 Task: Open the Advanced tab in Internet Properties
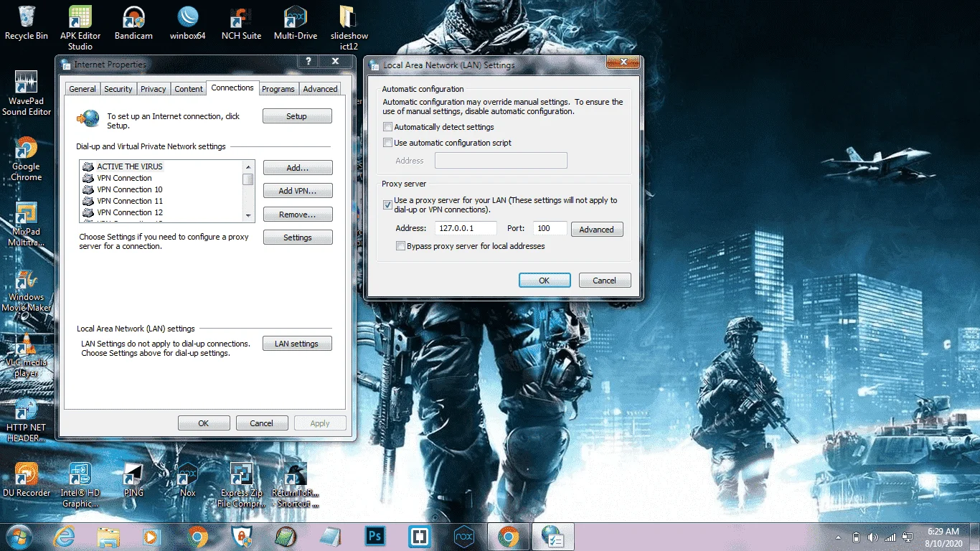click(x=320, y=89)
